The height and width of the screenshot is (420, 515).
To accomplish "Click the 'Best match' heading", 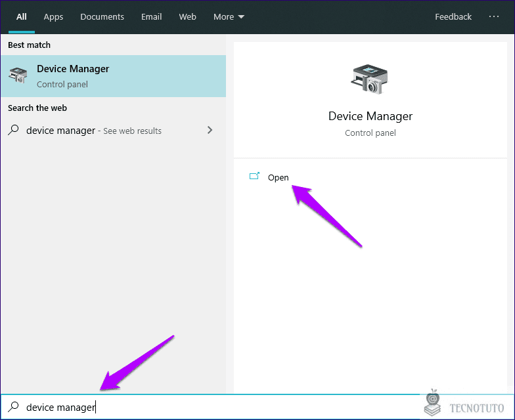I will 29,45.
